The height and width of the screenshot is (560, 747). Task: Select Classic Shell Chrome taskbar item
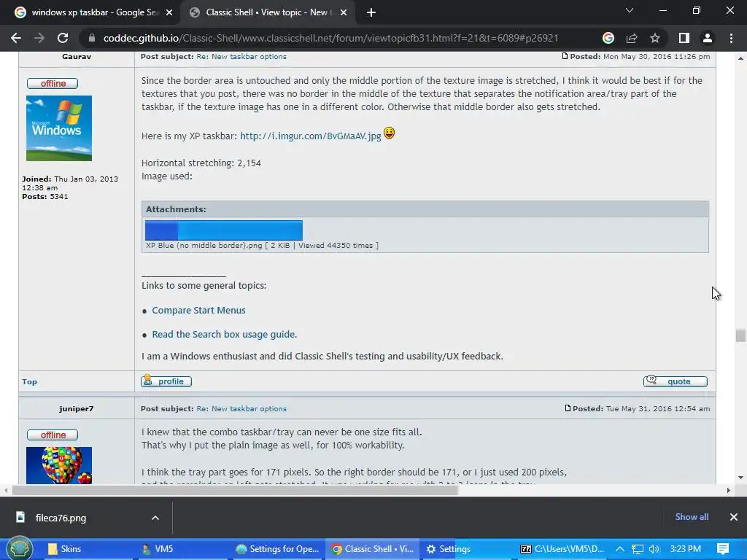[x=373, y=549]
